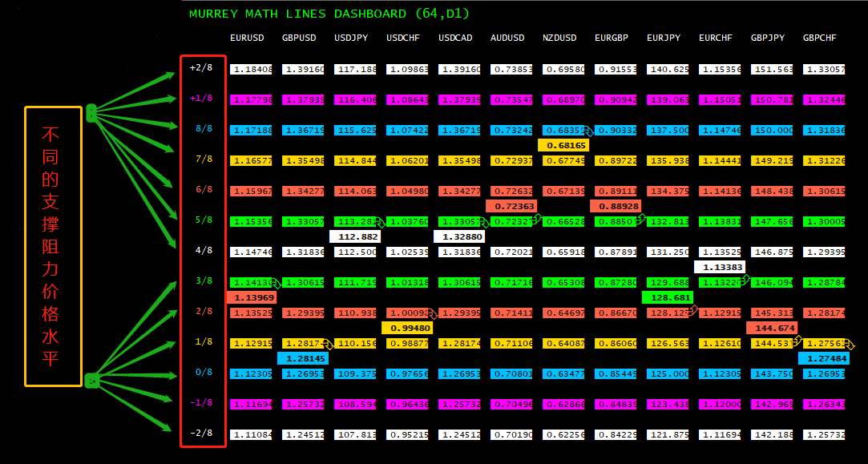The image size is (868, 464).
Task: Click the USDCAD current price box 1.32880
Action: (x=458, y=236)
